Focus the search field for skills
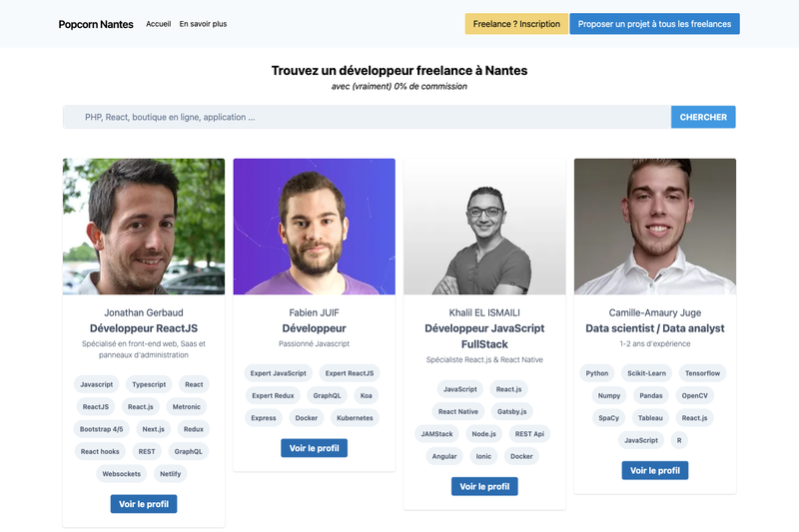 click(367, 117)
